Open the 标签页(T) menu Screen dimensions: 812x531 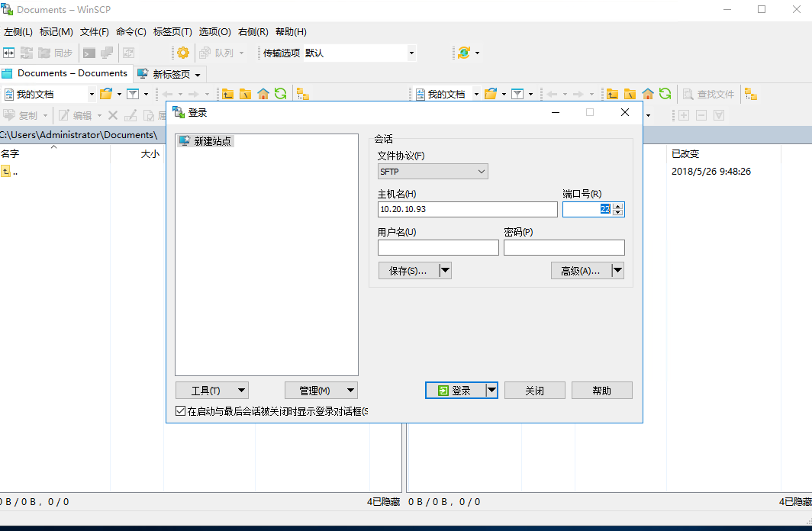[172, 32]
